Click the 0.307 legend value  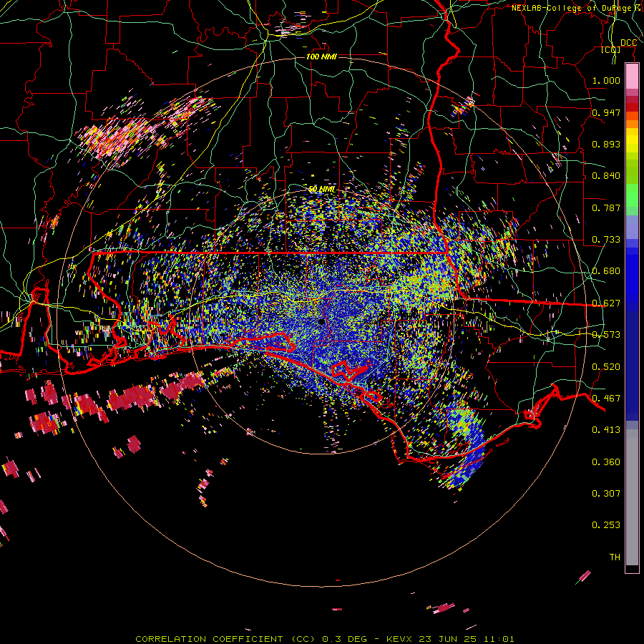click(x=606, y=494)
